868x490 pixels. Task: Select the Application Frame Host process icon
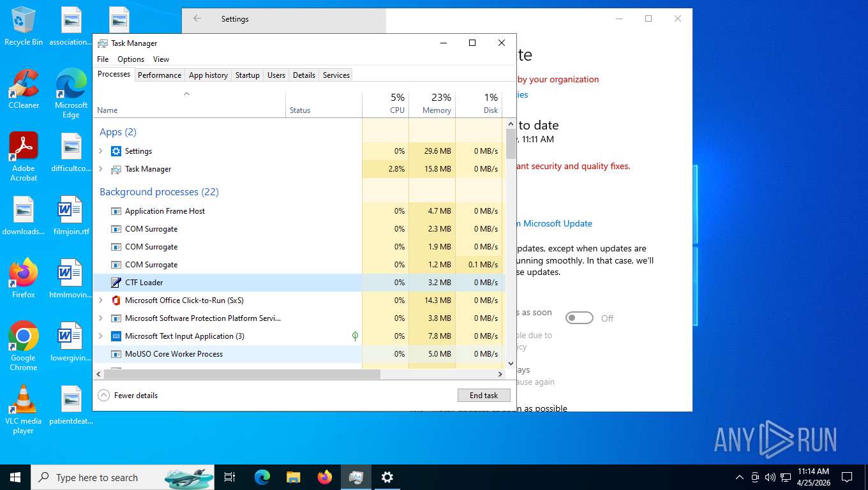tap(116, 211)
